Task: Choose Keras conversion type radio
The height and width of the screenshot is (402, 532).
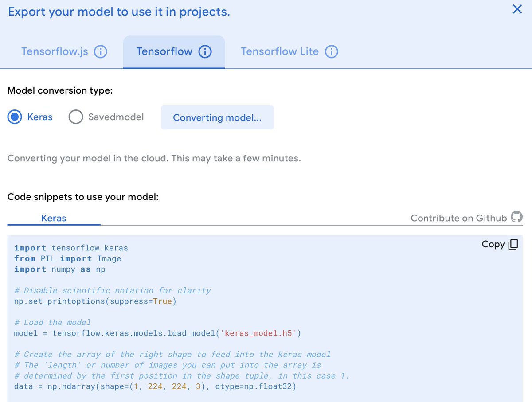Action: coord(15,117)
